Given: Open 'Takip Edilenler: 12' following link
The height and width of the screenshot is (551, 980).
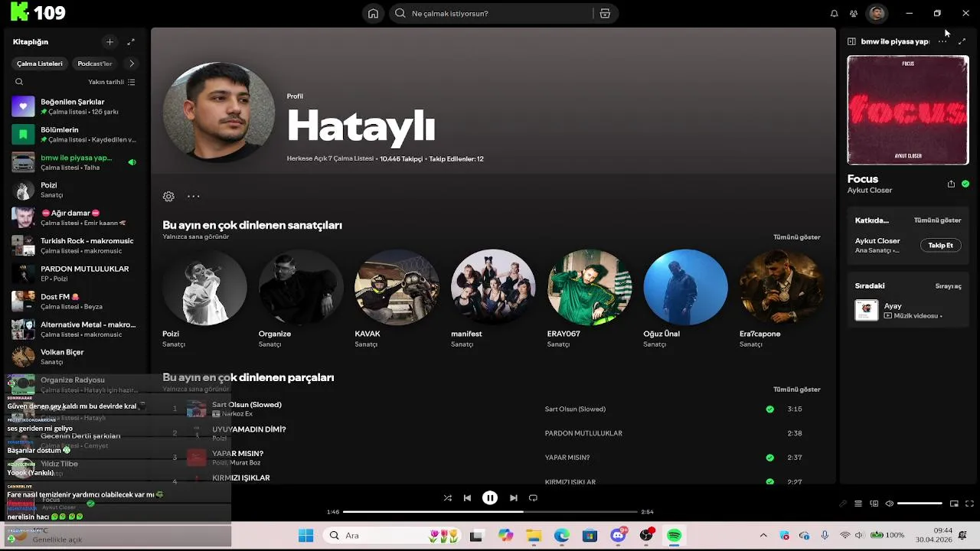Looking at the screenshot, I should point(456,159).
